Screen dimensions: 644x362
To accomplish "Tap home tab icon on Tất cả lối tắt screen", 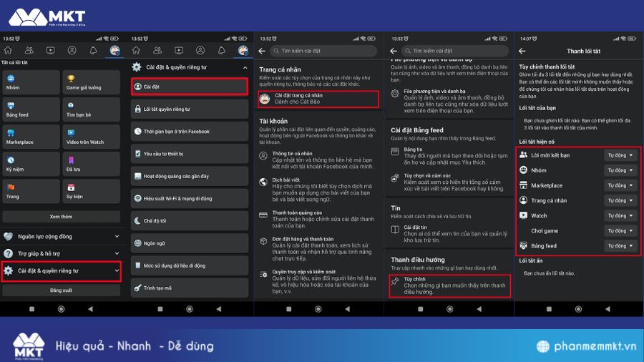I will tap(8, 51).
